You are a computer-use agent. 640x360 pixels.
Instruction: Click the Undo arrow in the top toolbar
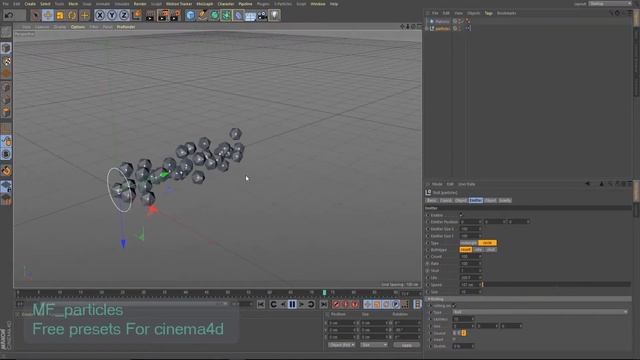9,16
